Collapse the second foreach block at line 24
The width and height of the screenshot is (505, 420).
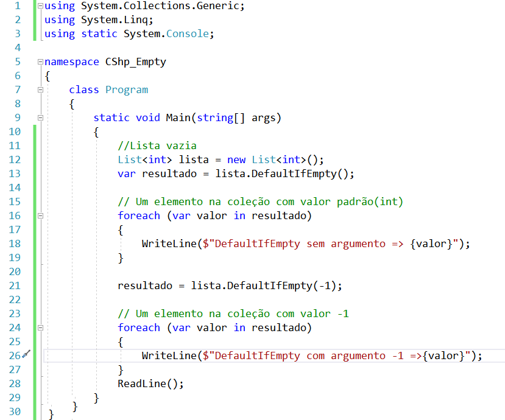[40, 327]
